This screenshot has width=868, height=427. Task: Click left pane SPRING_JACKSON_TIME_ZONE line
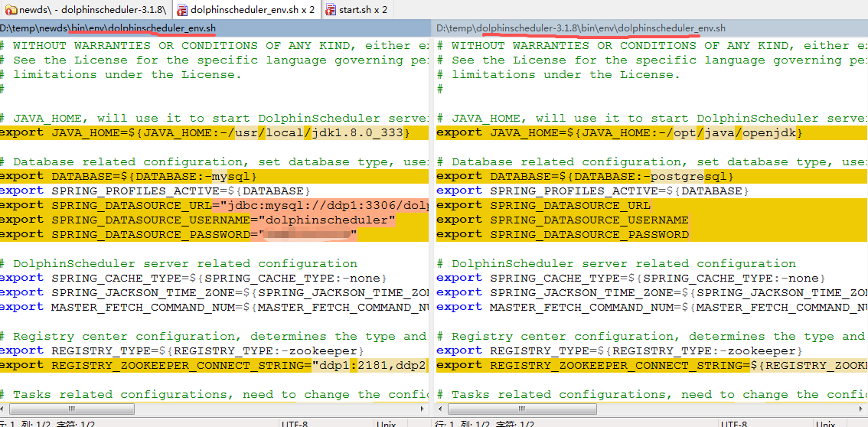click(x=214, y=292)
